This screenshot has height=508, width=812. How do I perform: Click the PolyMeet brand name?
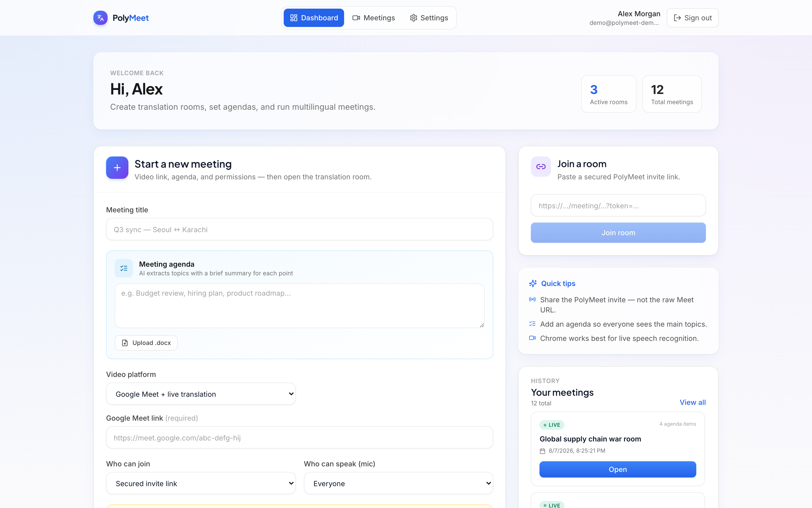tap(130, 18)
